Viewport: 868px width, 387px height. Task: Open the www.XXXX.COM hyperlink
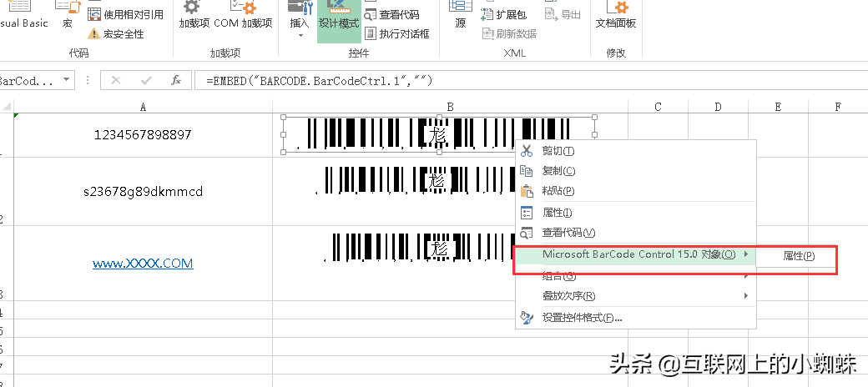click(143, 264)
